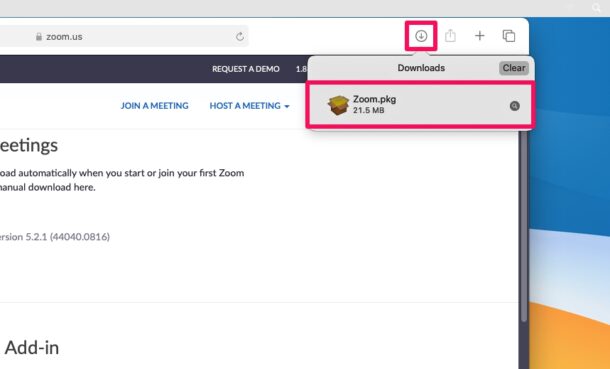Image resolution: width=610 pixels, height=369 pixels.
Task: Click the Downloads popover title
Action: [x=421, y=68]
